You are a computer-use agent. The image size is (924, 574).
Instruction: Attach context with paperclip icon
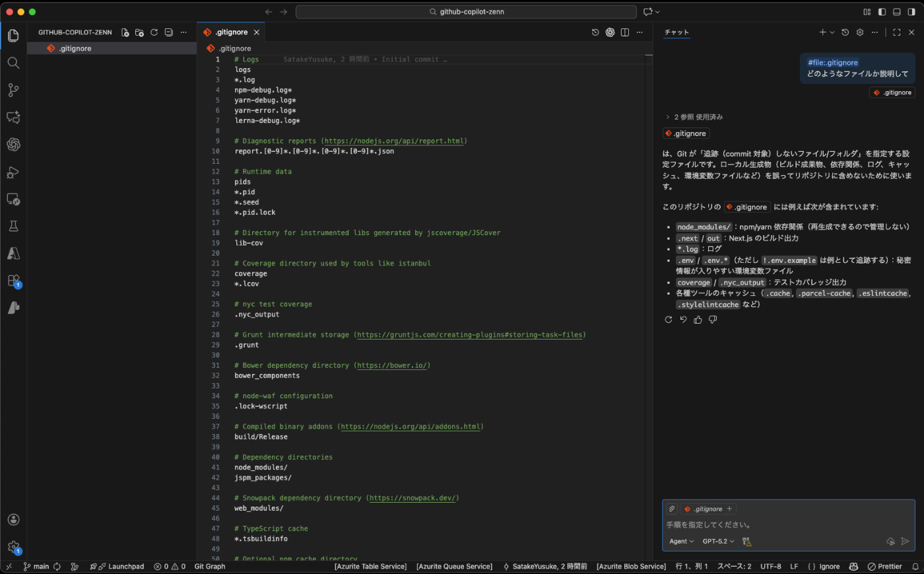click(x=672, y=509)
